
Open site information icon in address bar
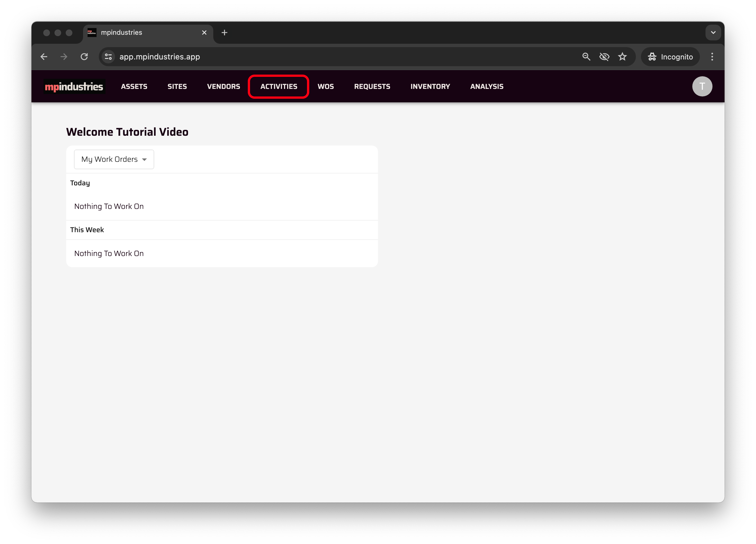tap(108, 57)
